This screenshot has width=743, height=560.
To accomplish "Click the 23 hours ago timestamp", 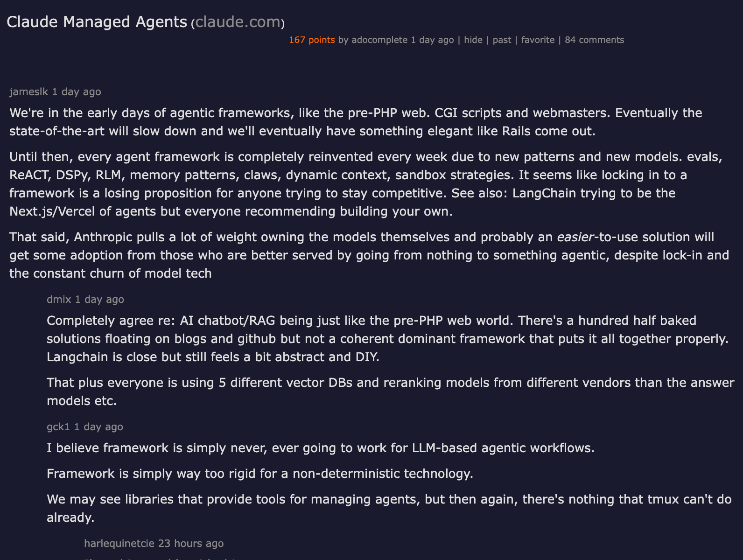I will click(x=191, y=543).
